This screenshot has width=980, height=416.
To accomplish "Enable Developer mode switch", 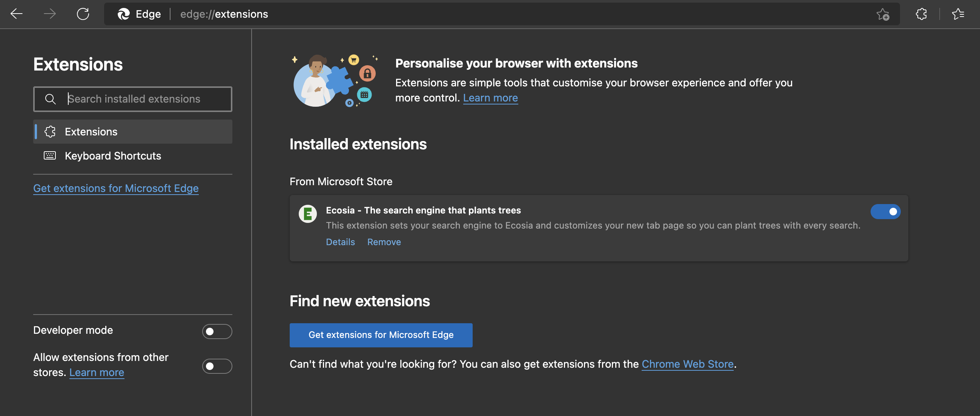I will 217,331.
